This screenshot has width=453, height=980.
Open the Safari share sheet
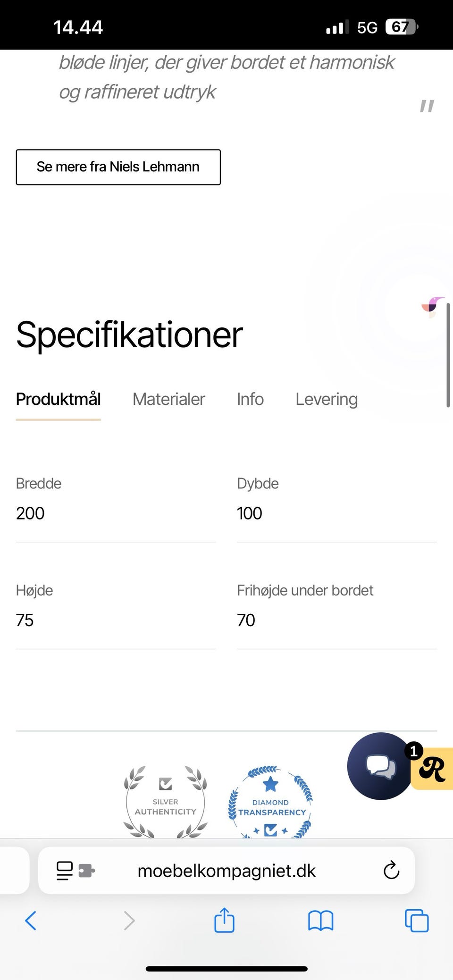click(x=224, y=920)
